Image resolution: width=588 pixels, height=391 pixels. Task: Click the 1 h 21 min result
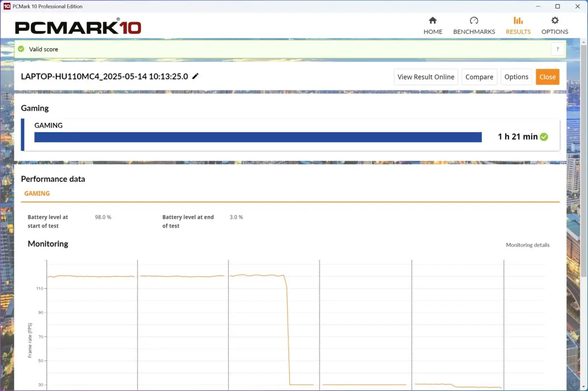click(517, 137)
